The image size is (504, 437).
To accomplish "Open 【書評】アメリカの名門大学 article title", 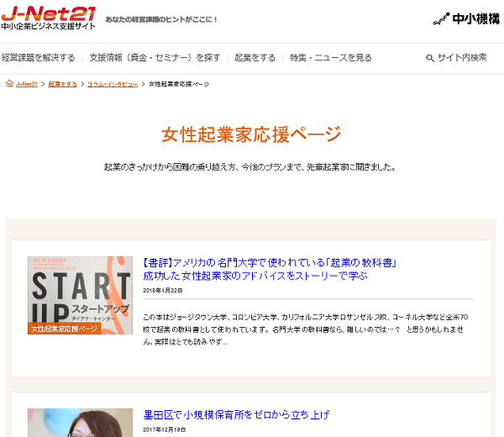I will pyautogui.click(x=270, y=269).
